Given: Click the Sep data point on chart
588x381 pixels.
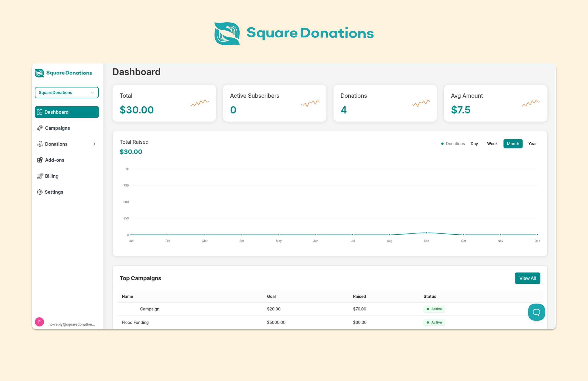Looking at the screenshot, I should [427, 233].
